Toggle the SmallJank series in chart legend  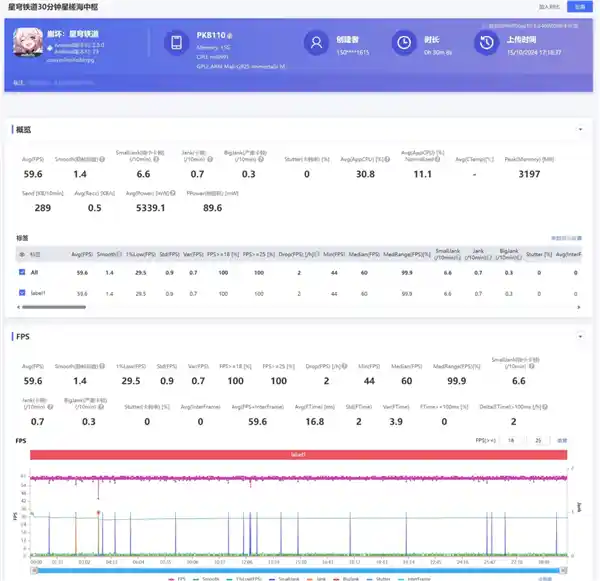(x=282, y=579)
